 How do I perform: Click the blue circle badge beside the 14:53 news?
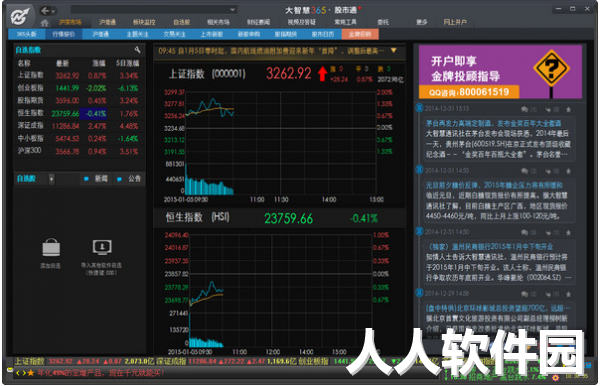click(x=419, y=169)
